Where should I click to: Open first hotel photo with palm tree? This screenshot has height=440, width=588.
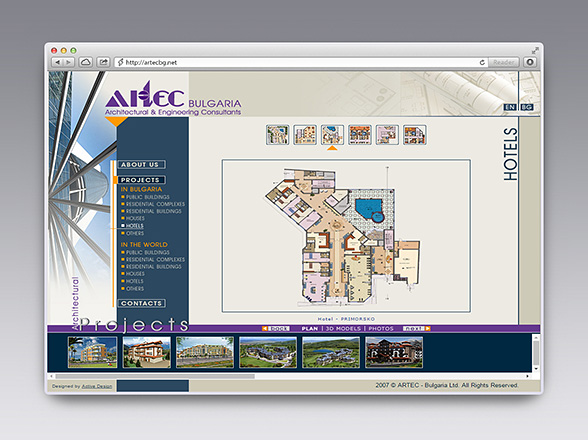92,352
